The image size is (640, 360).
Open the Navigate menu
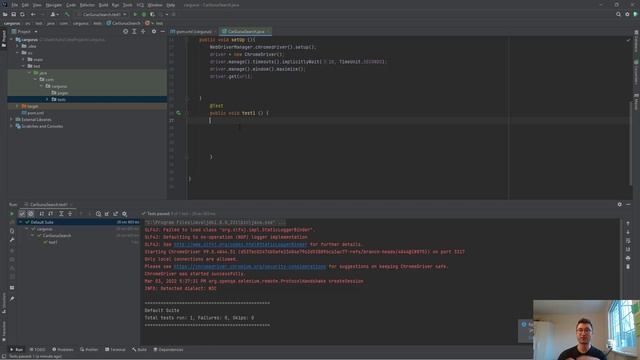53,5
